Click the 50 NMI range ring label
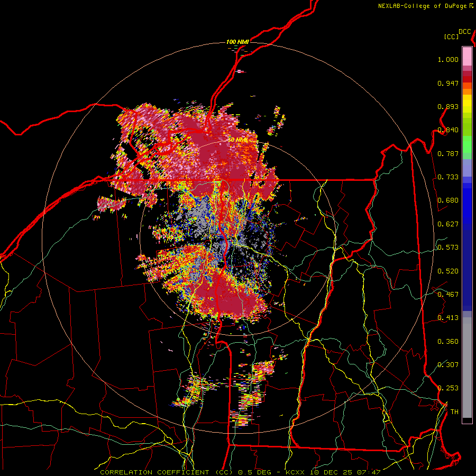Viewport: 476px width, 476px height. tap(237, 140)
